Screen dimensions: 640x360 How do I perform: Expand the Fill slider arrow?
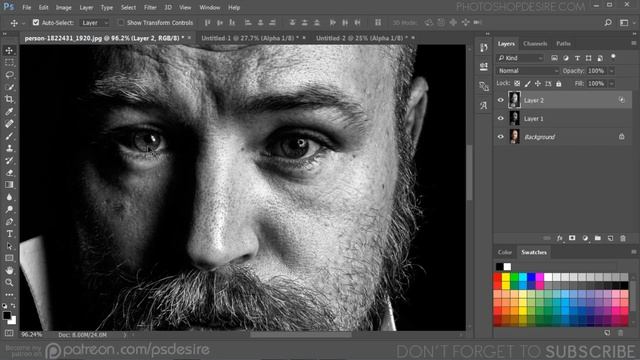click(611, 84)
